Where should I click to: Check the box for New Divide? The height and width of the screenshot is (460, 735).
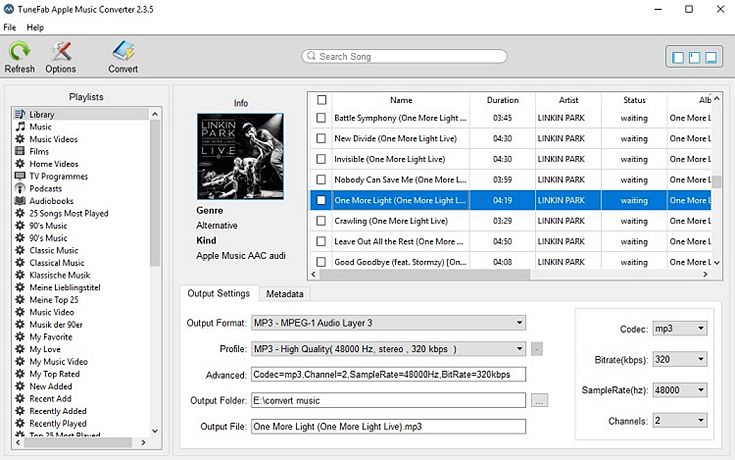pos(321,139)
